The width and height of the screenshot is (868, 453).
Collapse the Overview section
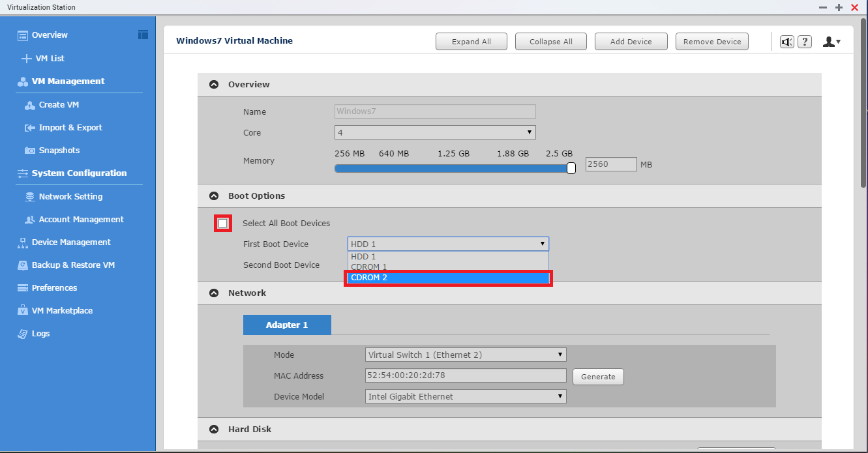point(214,85)
